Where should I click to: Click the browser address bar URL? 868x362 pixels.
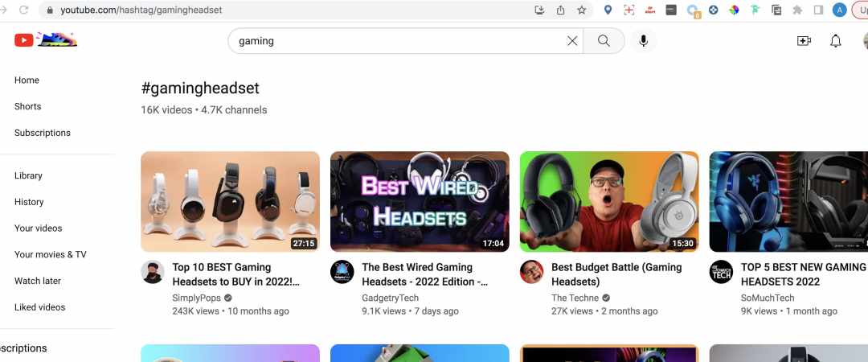pyautogui.click(x=141, y=10)
